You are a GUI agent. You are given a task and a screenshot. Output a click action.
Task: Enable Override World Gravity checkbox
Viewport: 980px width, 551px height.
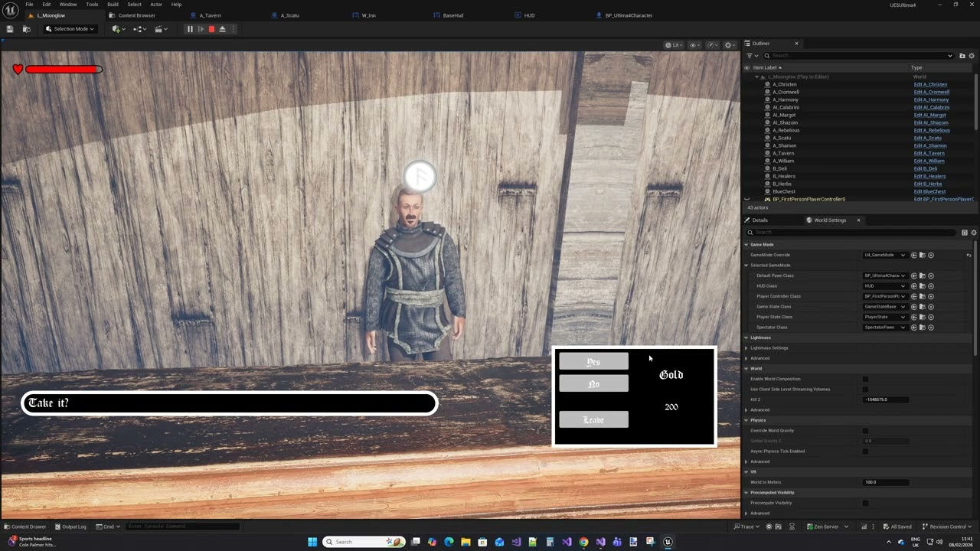click(866, 431)
